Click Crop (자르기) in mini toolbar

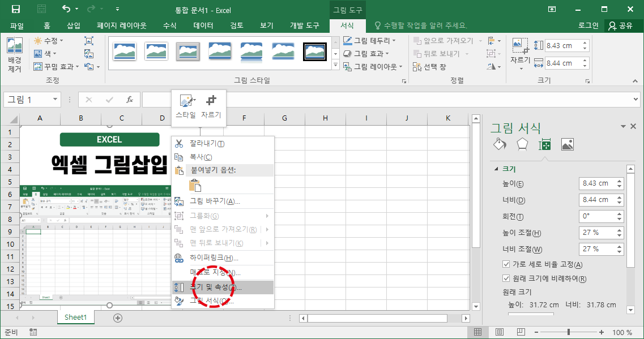pyautogui.click(x=211, y=105)
